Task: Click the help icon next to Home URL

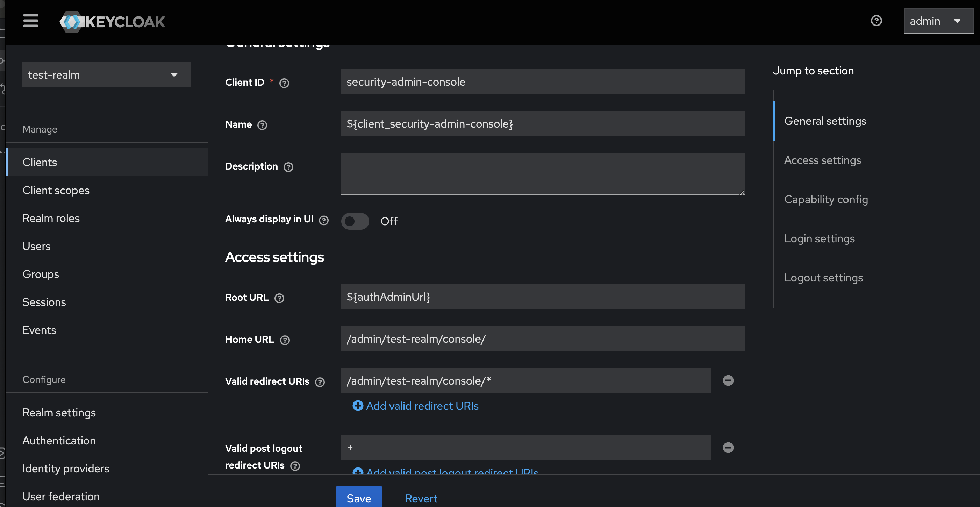Action: (x=285, y=340)
